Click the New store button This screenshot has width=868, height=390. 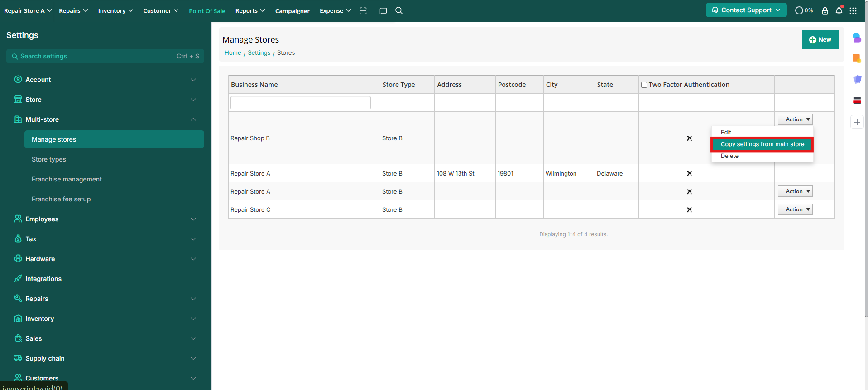click(820, 40)
